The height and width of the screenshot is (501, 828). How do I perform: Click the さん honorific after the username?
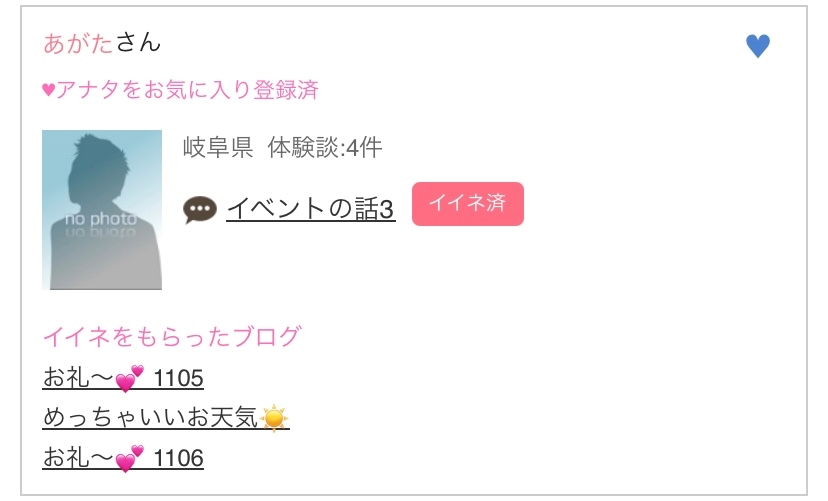click(x=138, y=43)
